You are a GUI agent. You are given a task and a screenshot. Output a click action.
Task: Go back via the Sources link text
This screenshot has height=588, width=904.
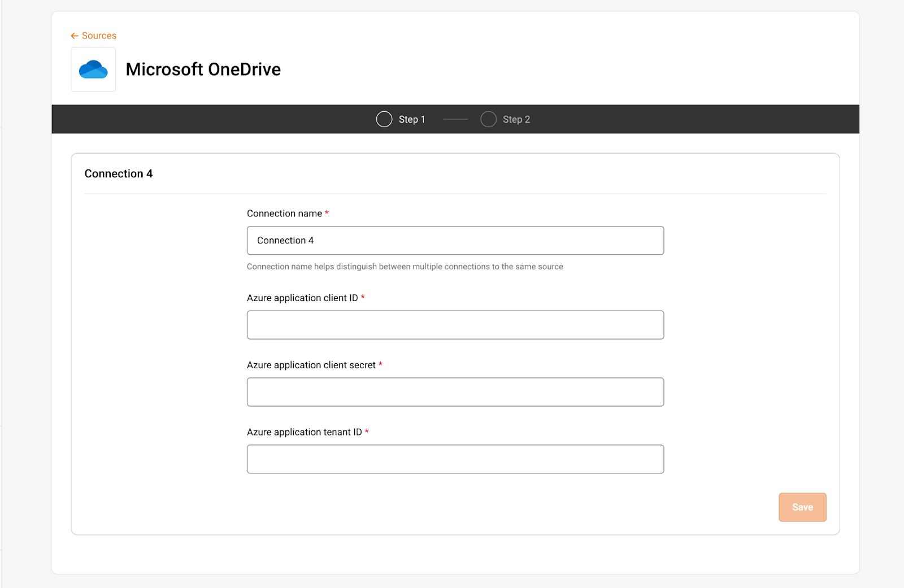coord(99,36)
